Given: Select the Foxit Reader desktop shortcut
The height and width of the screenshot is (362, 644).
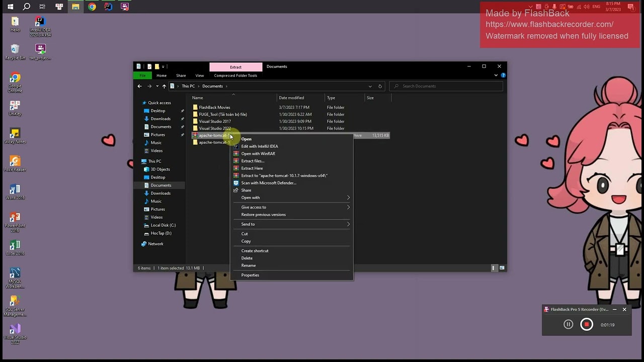Looking at the screenshot, I should pos(15,163).
